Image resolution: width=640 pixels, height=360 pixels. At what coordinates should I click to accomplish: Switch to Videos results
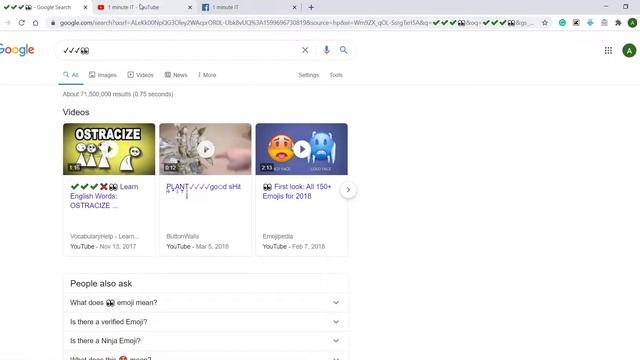[x=140, y=75]
